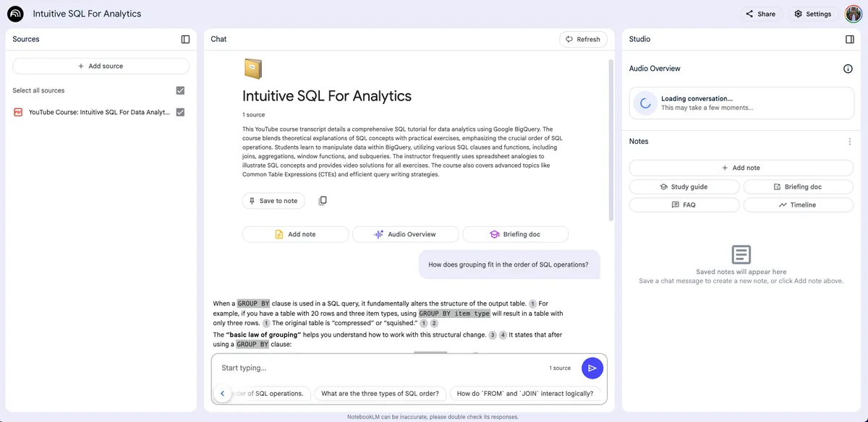Open Settings

click(x=812, y=14)
